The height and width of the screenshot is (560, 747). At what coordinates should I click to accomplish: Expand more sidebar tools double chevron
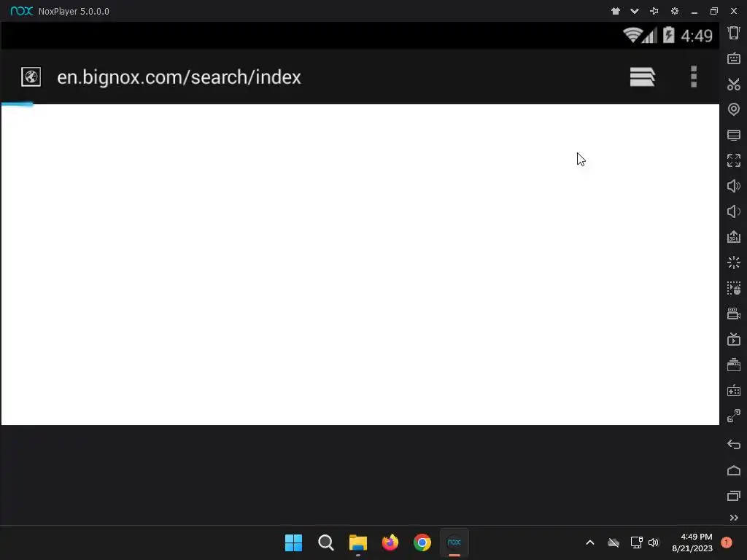point(734,518)
